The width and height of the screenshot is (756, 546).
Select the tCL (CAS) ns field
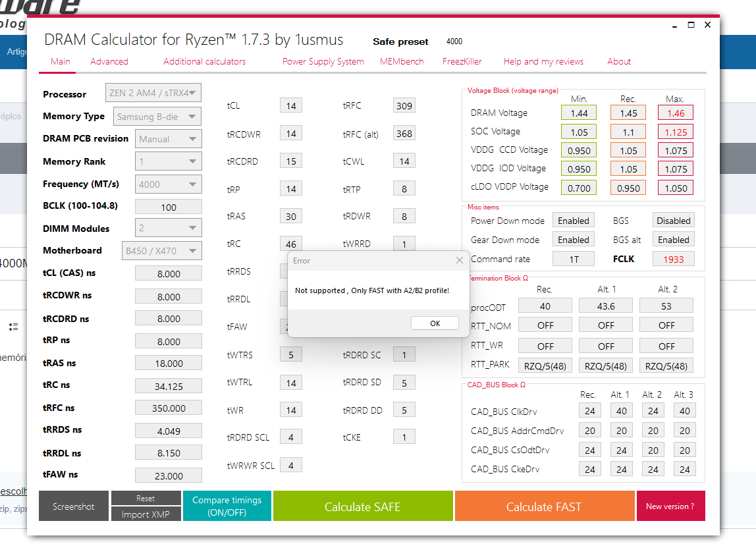coord(169,273)
